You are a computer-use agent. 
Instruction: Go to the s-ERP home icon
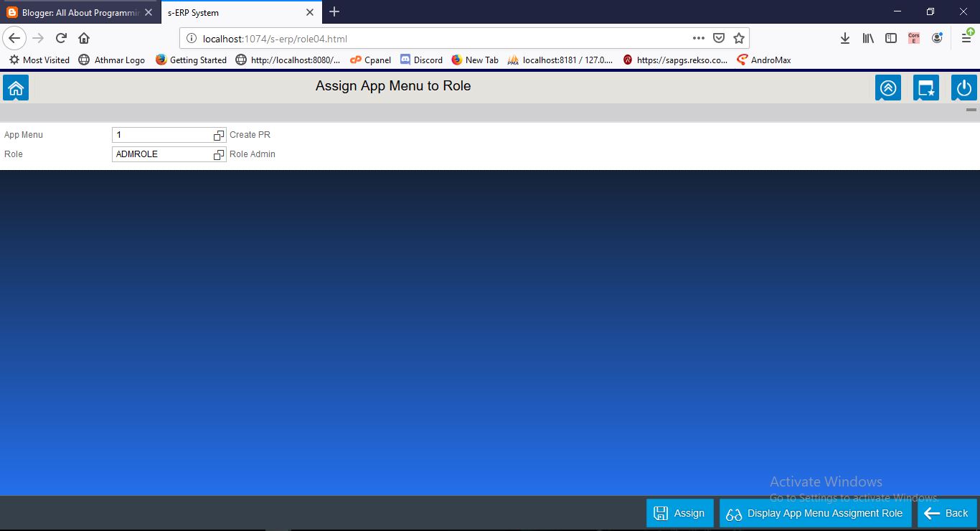point(16,88)
